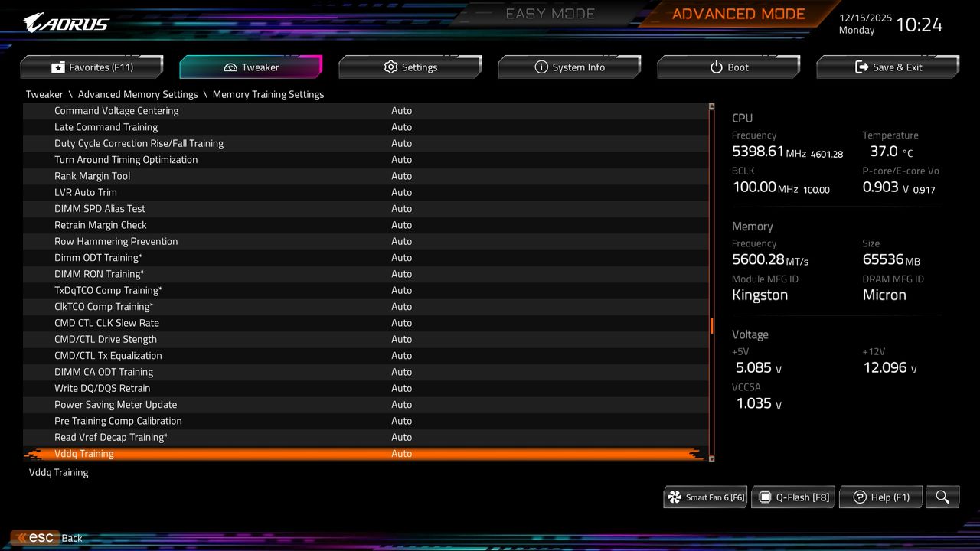Select the Favorites star icon
This screenshot has width=980, height=551.
tap(59, 67)
